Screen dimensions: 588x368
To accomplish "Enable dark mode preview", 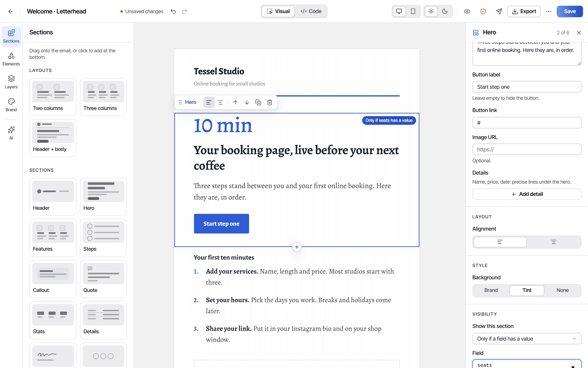I will [445, 11].
